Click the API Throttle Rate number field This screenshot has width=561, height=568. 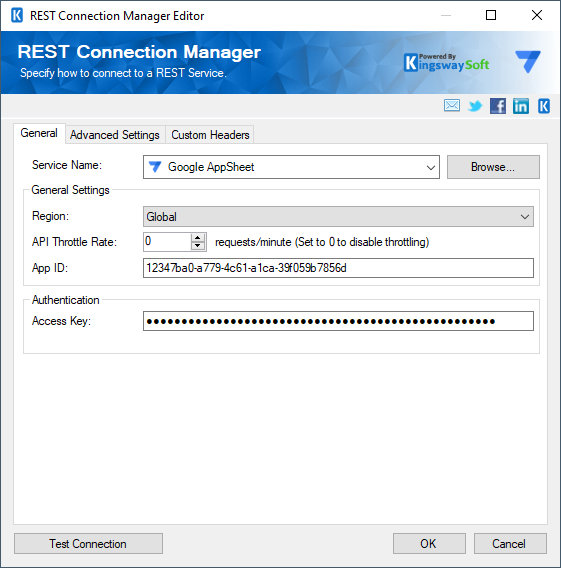click(x=167, y=242)
